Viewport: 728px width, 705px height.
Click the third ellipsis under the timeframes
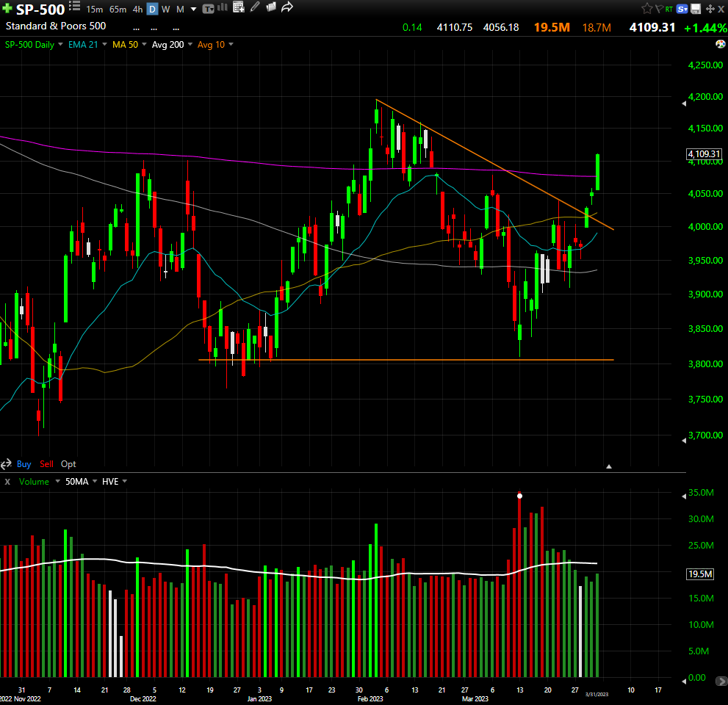[x=176, y=29]
